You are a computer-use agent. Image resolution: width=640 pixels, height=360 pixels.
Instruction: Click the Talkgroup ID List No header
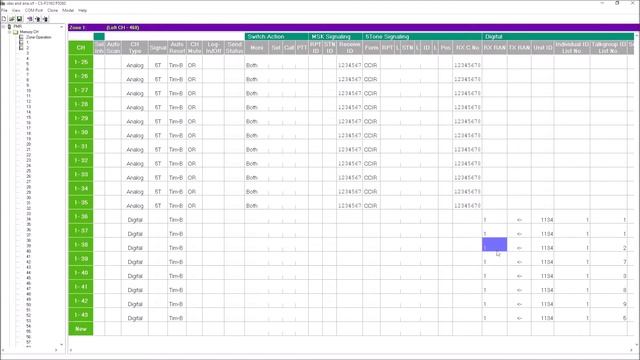pos(609,48)
